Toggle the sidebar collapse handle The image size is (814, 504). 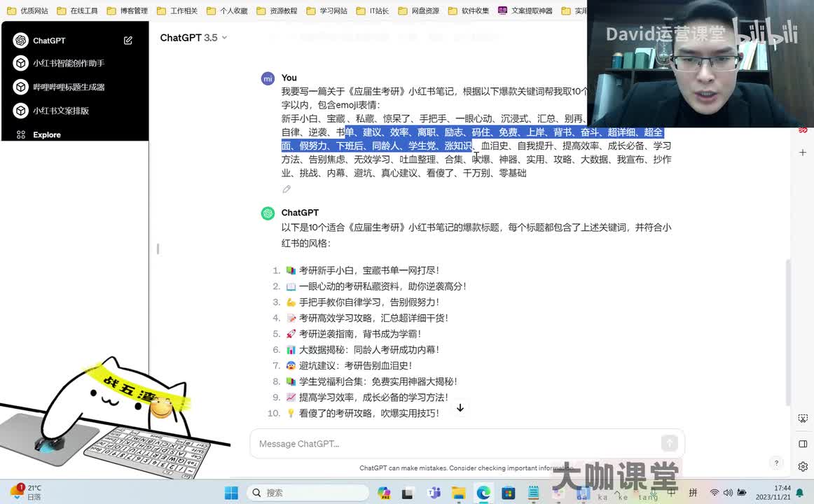point(158,248)
